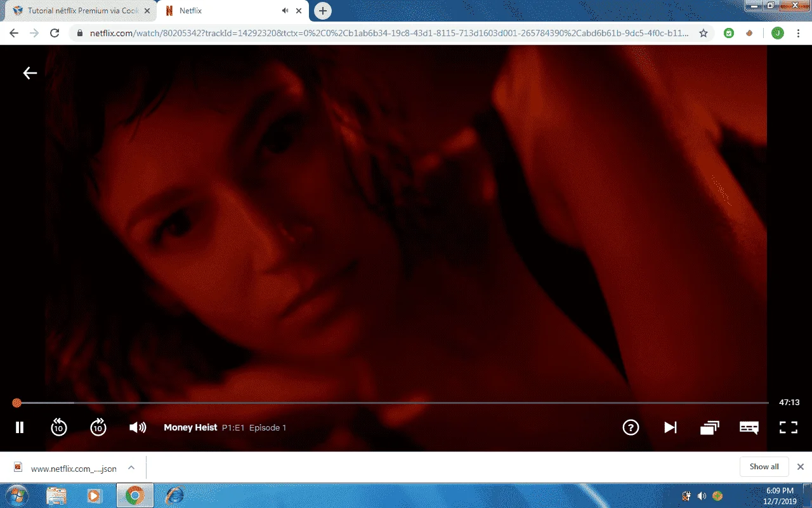This screenshot has width=812, height=508.
Task: Click the orange playback scrubber handle
Action: 17,403
